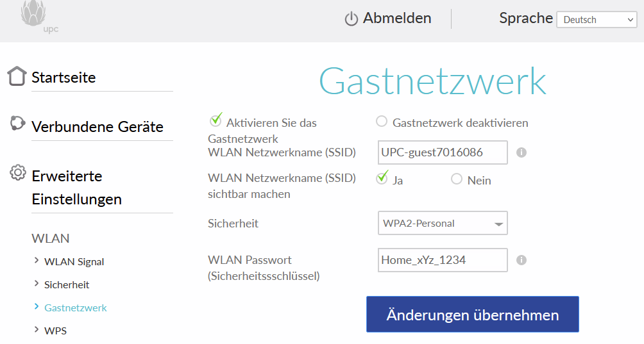This screenshot has height=344, width=644.
Task: Choose 'Ja' for SSID visibility
Action: [x=382, y=179]
